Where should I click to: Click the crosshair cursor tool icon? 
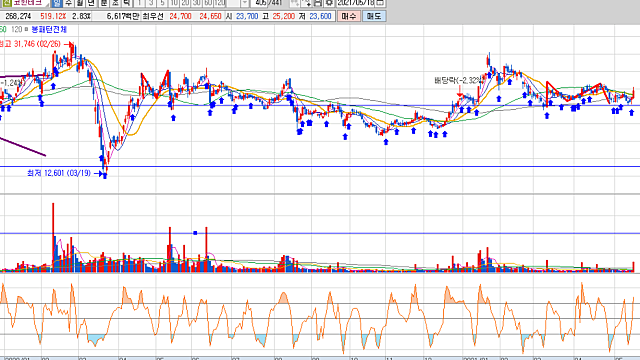(x=306, y=3)
